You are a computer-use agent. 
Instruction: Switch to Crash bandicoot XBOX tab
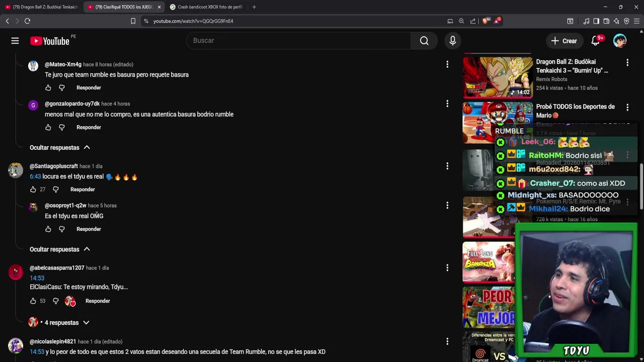click(206, 7)
